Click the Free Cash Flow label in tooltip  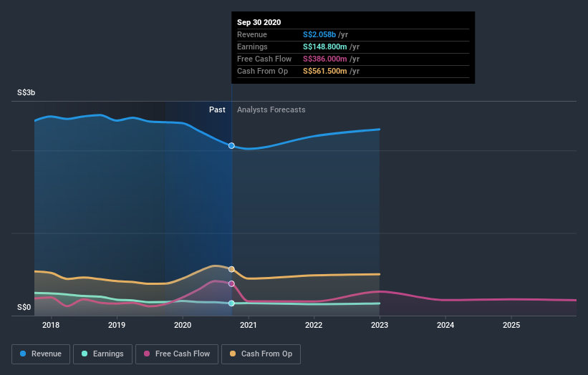click(264, 59)
